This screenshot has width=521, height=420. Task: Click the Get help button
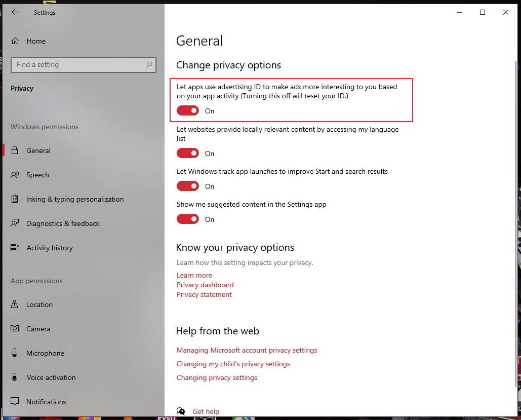coord(206,411)
